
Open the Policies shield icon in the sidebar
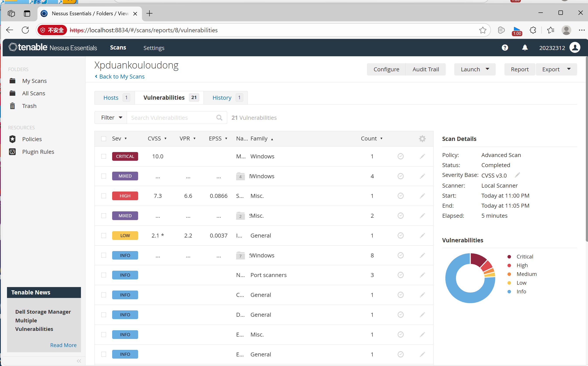coord(13,139)
